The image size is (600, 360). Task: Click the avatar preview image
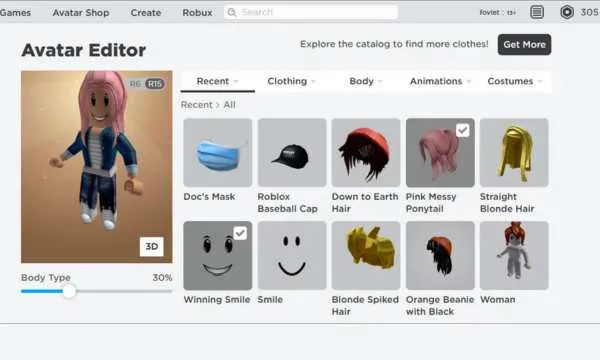tap(96, 167)
